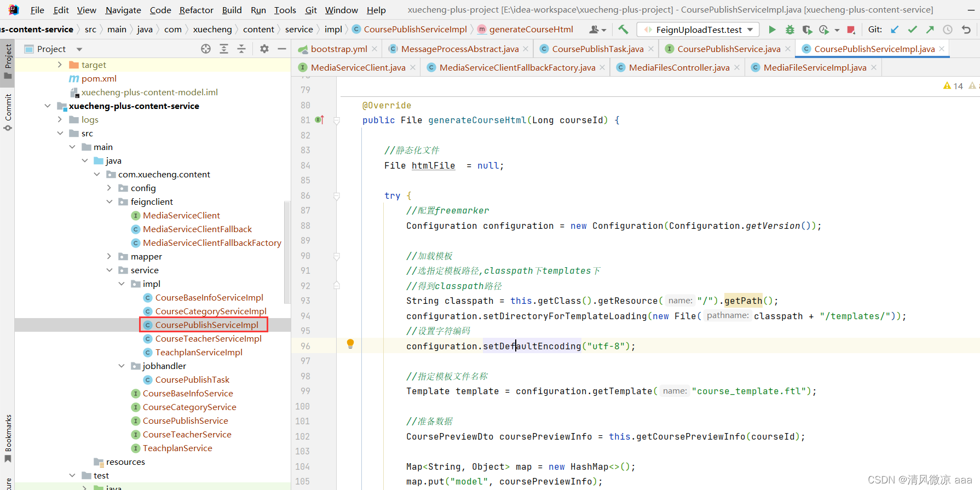Open the Tools menu
The image size is (980, 490).
click(285, 10)
